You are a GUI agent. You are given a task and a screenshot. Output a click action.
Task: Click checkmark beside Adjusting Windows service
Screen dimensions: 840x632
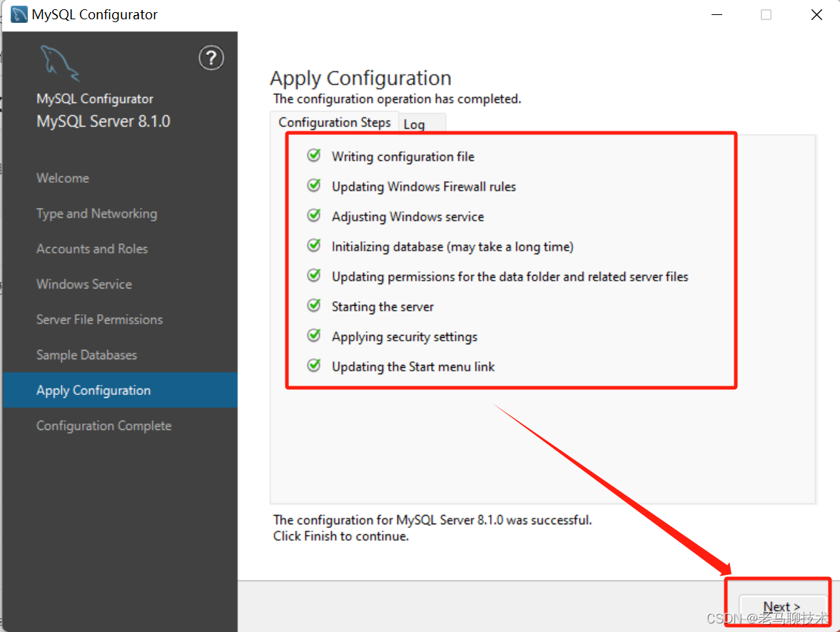(314, 216)
